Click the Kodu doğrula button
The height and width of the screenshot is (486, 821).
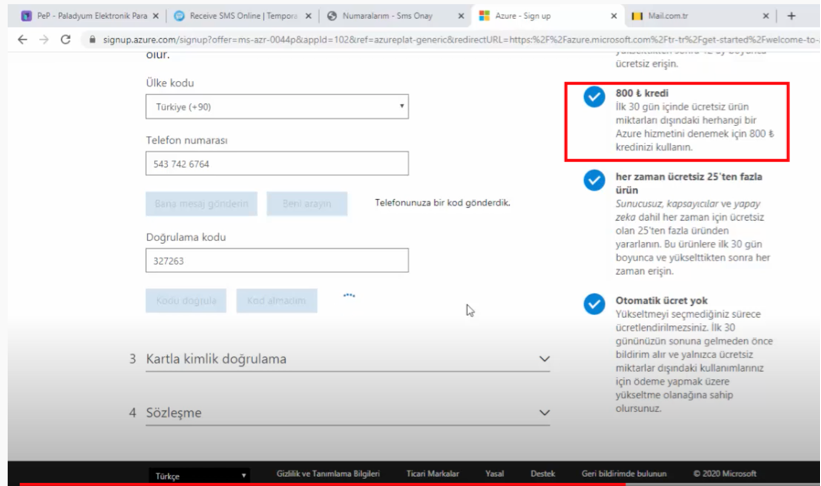click(186, 301)
